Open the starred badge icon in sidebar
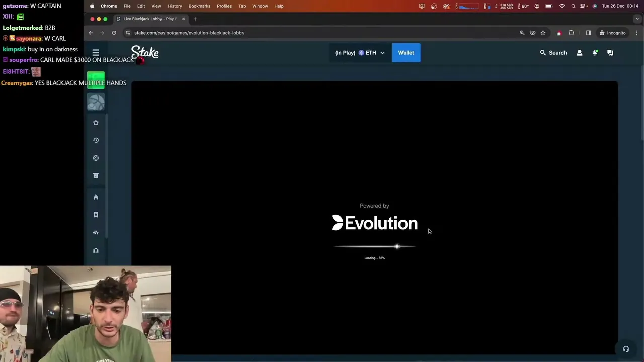The width and height of the screenshot is (644, 362). [96, 215]
